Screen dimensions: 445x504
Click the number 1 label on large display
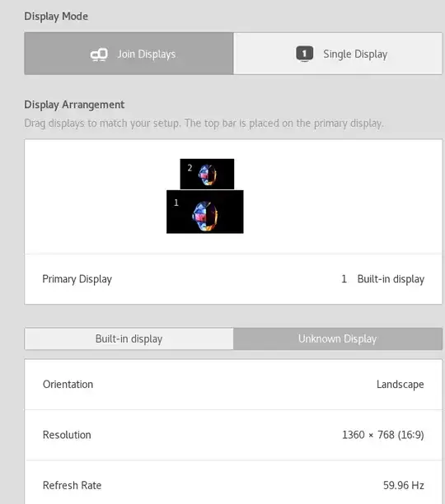point(176,203)
